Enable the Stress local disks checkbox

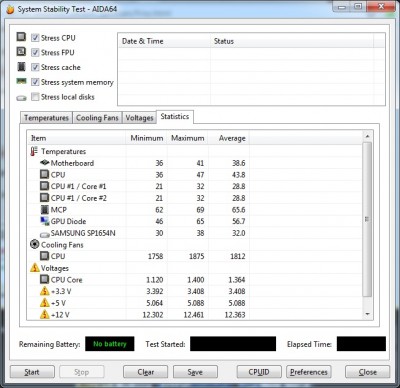(x=35, y=97)
